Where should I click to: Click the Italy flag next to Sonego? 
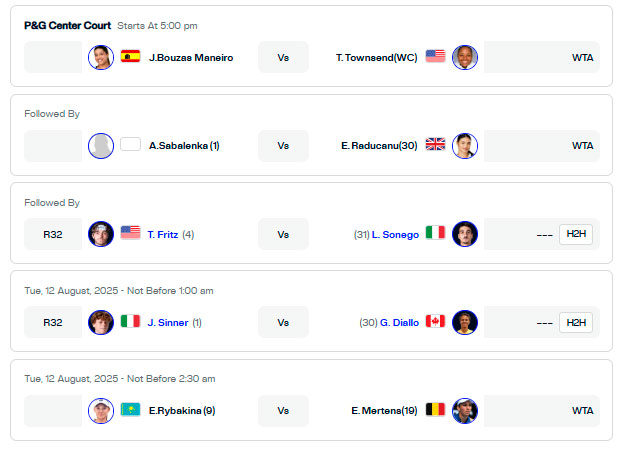435,233
